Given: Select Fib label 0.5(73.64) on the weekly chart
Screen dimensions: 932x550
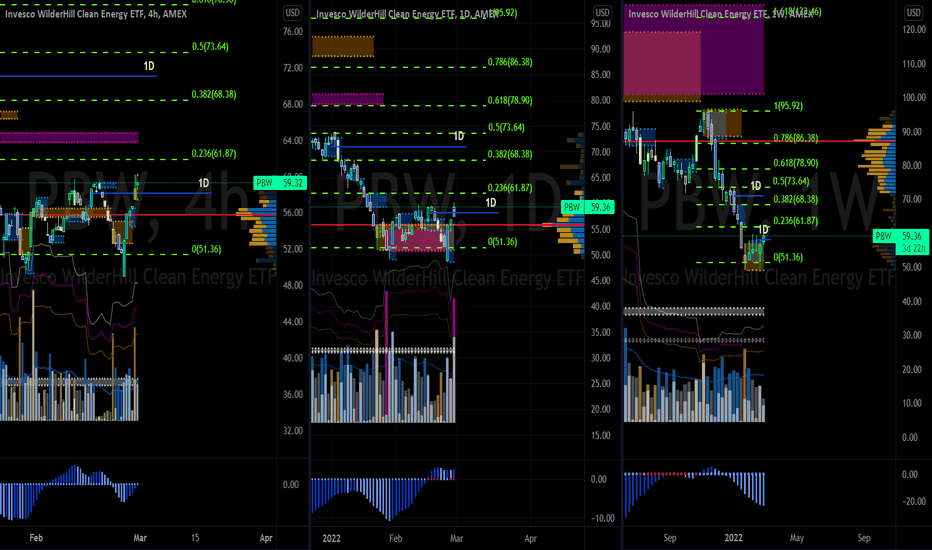Looking at the screenshot, I should [x=791, y=181].
